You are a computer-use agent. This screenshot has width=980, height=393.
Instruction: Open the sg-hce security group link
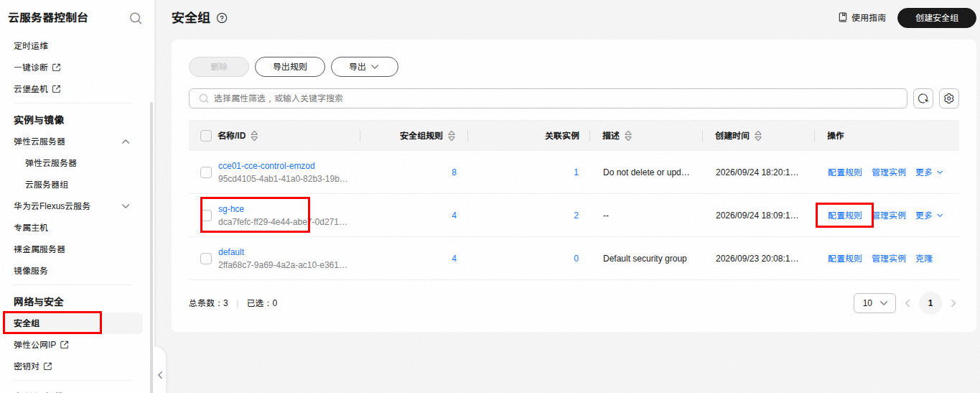tap(231, 209)
